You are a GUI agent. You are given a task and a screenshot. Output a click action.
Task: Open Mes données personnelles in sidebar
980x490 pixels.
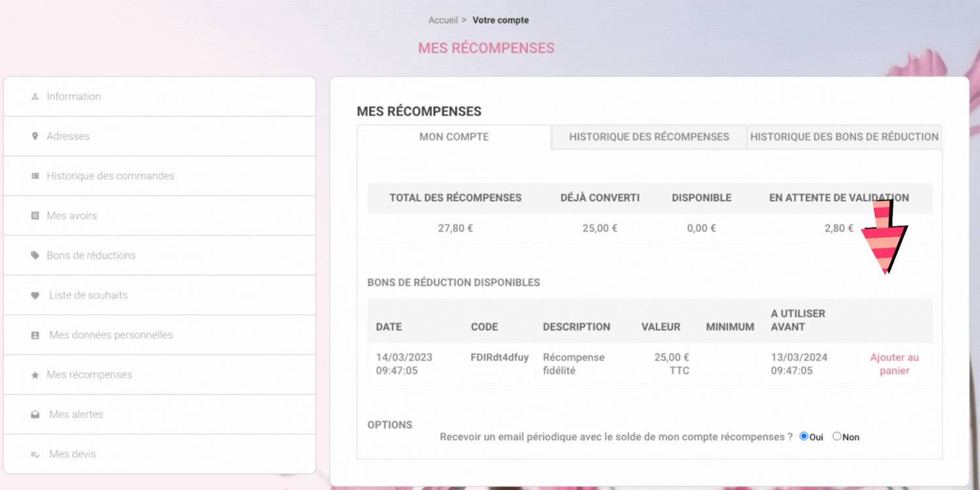tap(159, 335)
